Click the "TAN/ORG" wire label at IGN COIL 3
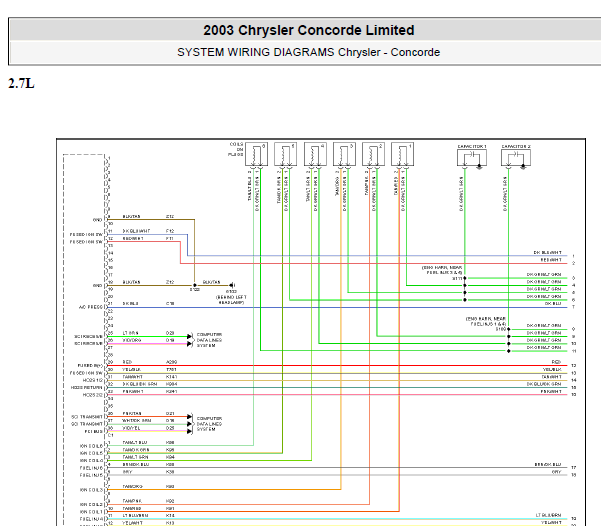 (x=133, y=486)
